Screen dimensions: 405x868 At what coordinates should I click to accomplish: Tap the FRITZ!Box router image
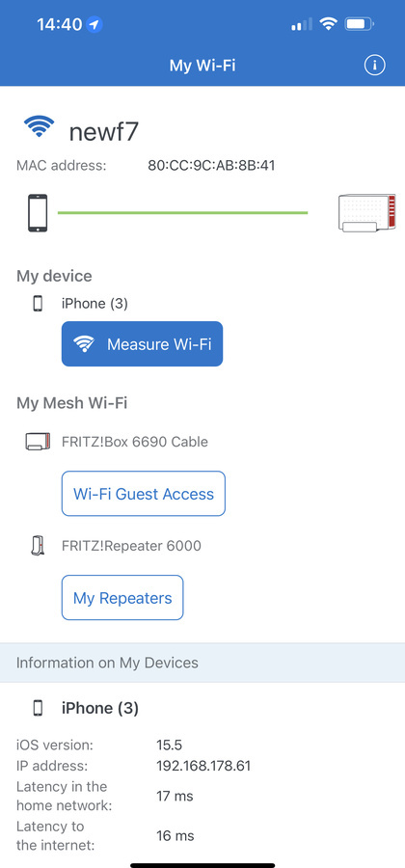tap(366, 212)
